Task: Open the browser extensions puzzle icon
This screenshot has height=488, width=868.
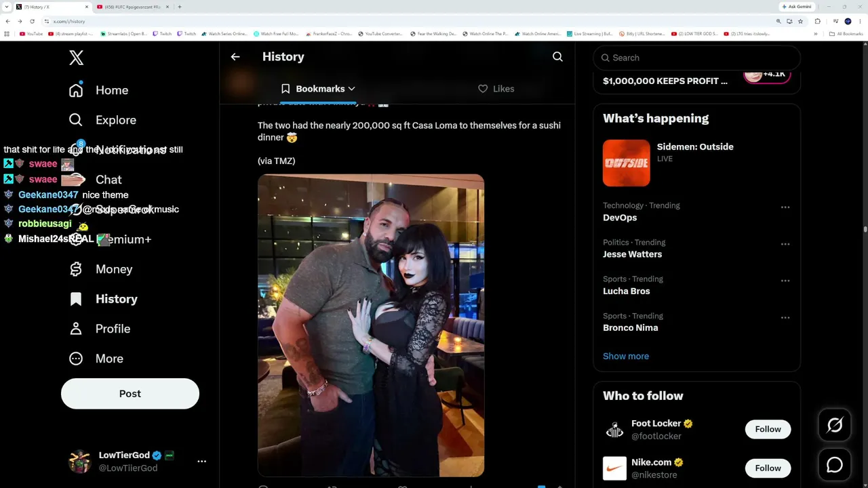Action: tap(818, 21)
